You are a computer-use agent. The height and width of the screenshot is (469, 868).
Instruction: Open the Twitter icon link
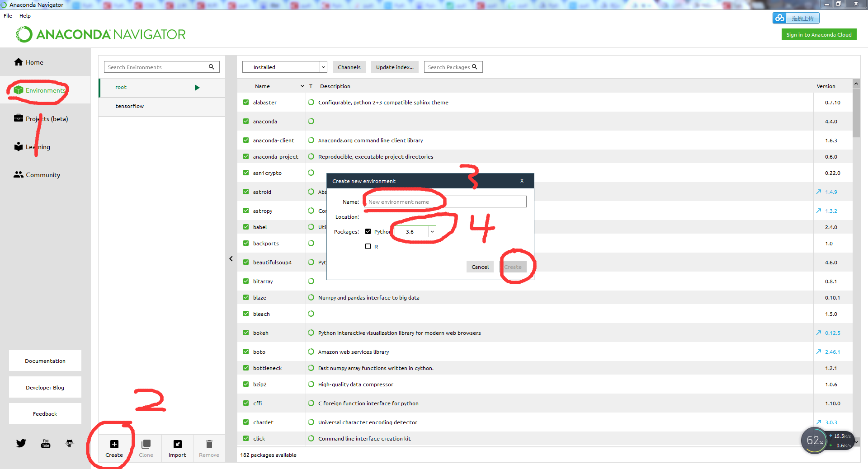pos(21,443)
